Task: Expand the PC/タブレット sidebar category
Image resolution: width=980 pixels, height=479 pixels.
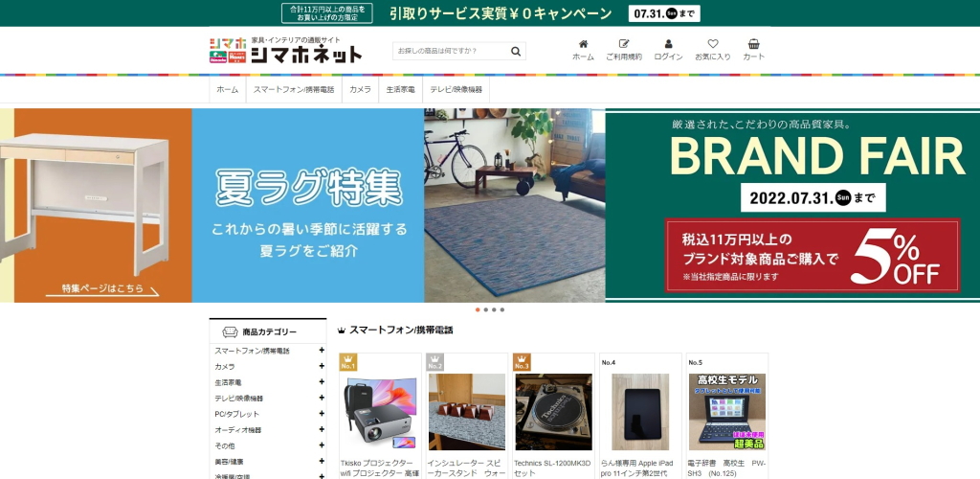Action: pos(322,413)
